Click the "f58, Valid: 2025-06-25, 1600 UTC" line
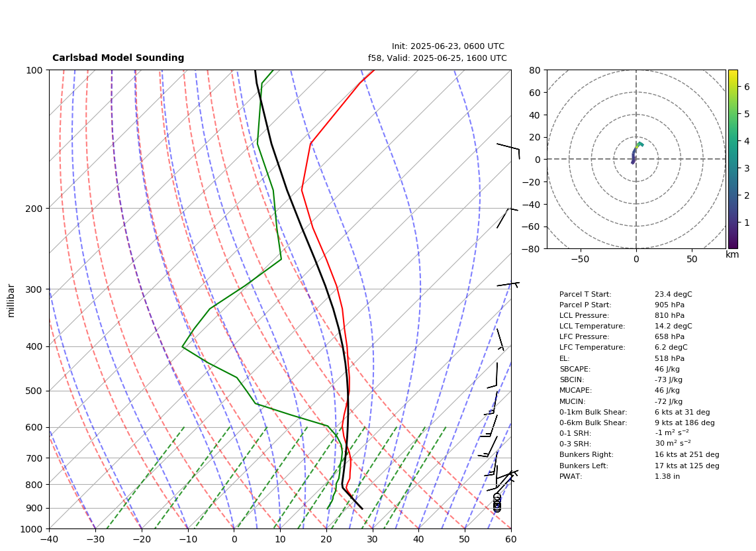756x551 pixels. click(438, 58)
